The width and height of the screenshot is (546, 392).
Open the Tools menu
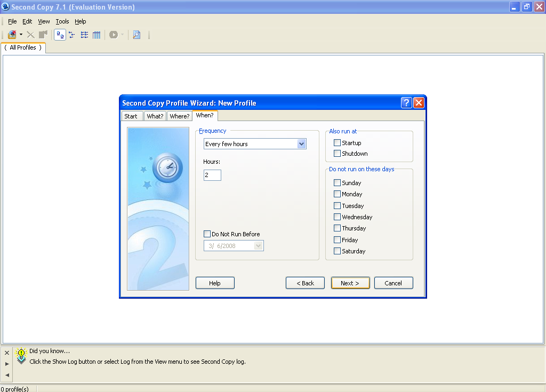pos(62,21)
